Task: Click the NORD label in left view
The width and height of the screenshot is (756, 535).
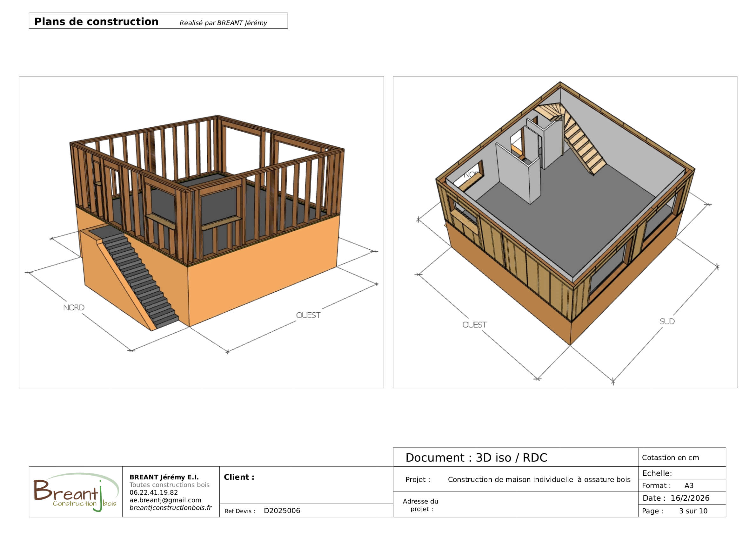Action: coord(74,307)
